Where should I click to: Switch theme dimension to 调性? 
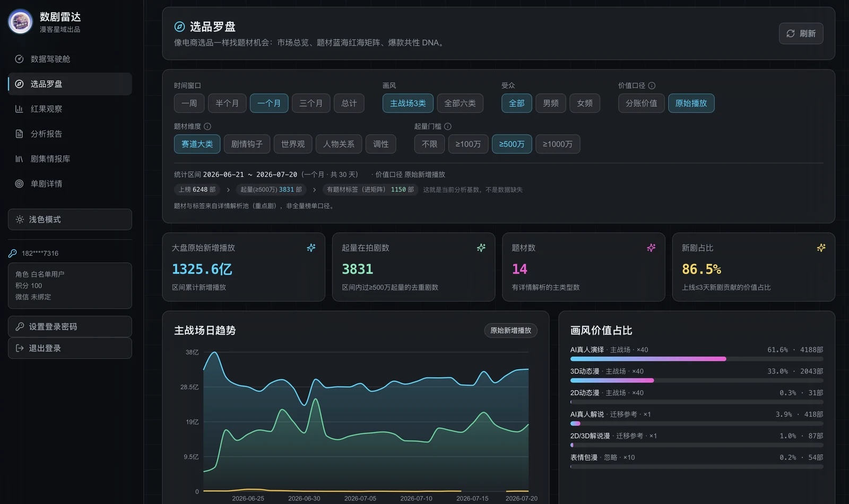[380, 144]
